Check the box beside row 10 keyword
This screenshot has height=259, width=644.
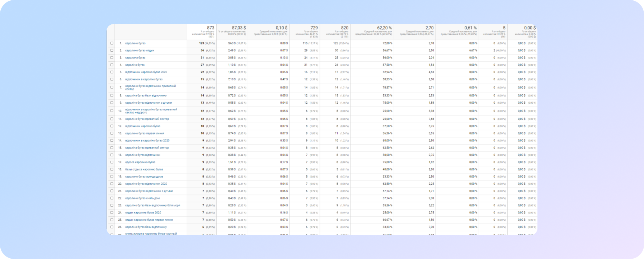point(112,111)
